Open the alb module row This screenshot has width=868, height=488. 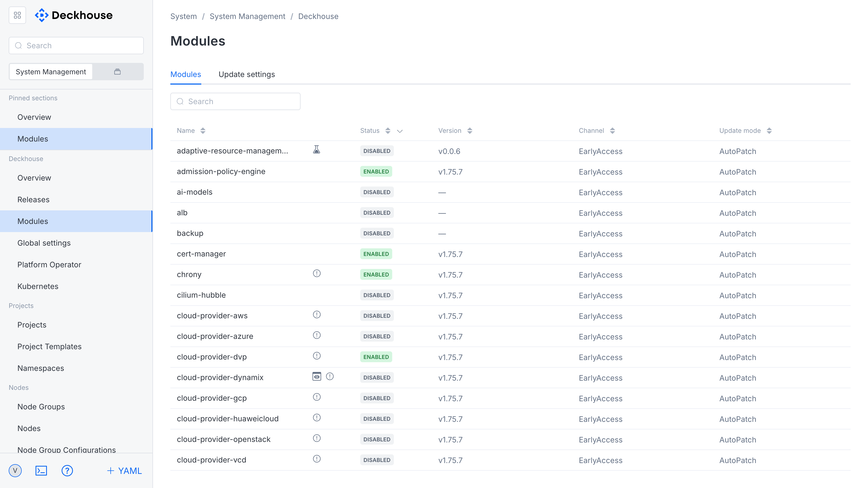pos(510,213)
